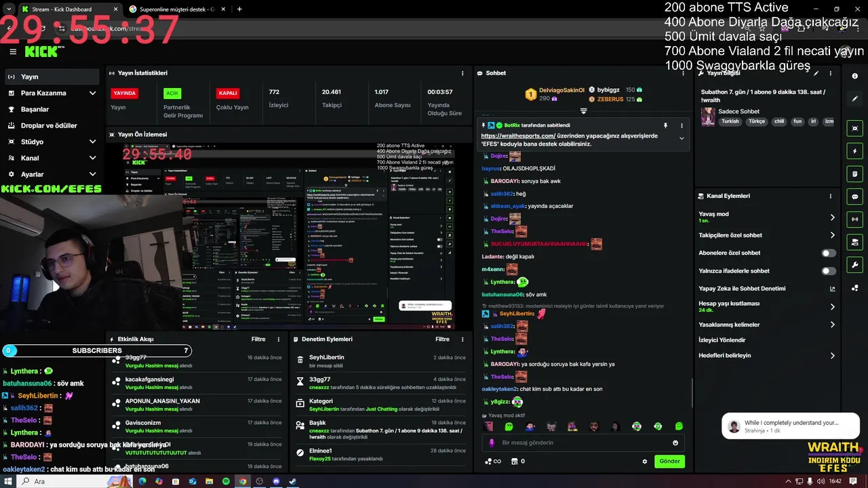This screenshot has width=868, height=488.
Task: Expand the Stüdyo sidebar section
Action: point(92,142)
